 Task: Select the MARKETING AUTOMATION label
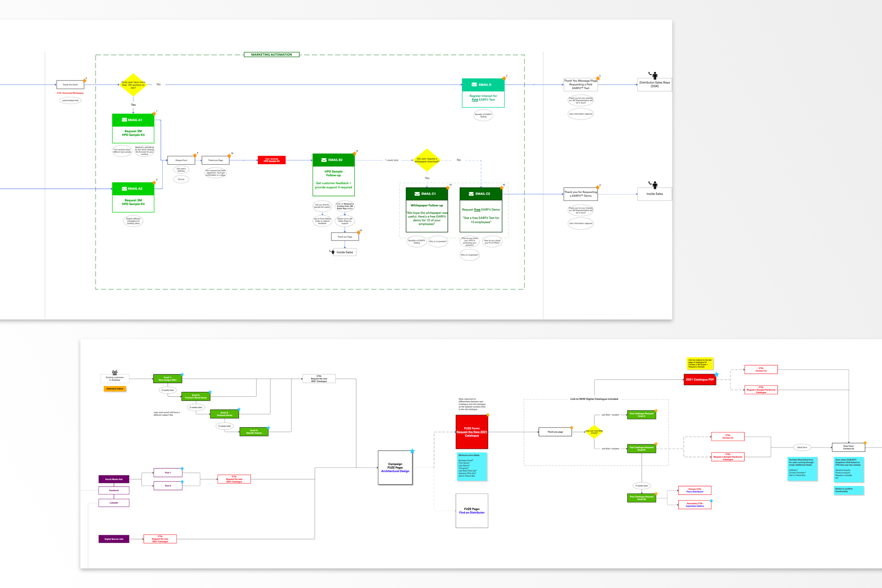pyautogui.click(x=271, y=54)
